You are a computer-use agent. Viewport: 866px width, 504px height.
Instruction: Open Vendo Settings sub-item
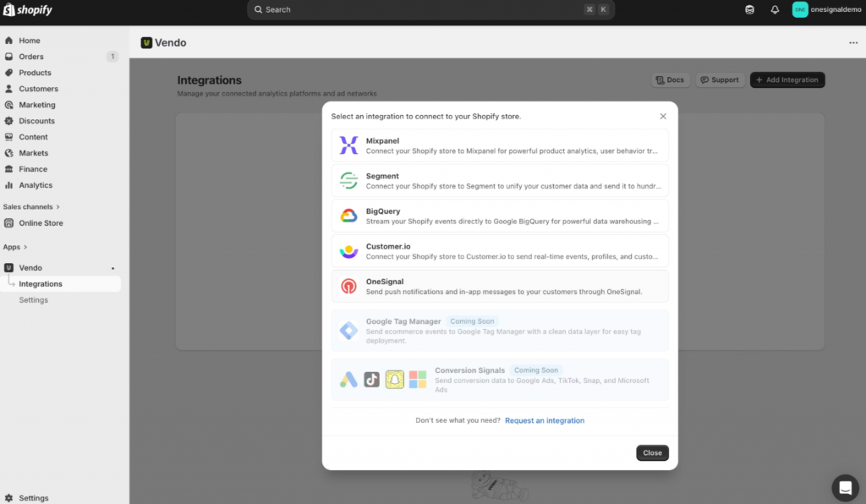pos(33,299)
